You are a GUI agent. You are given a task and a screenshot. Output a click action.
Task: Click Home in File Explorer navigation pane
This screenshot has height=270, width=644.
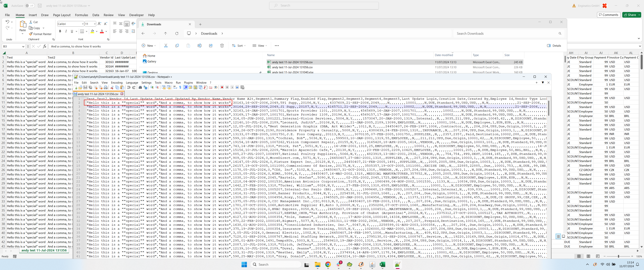point(149,56)
